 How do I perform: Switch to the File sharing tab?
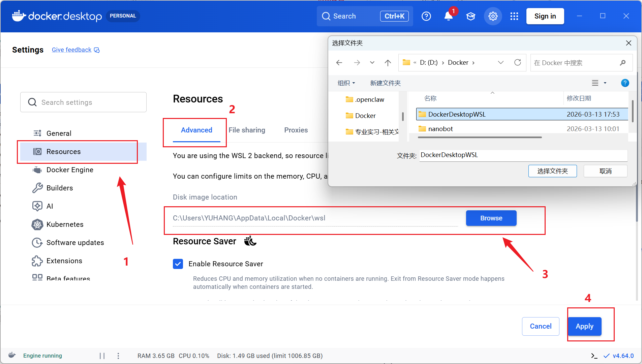(x=247, y=130)
